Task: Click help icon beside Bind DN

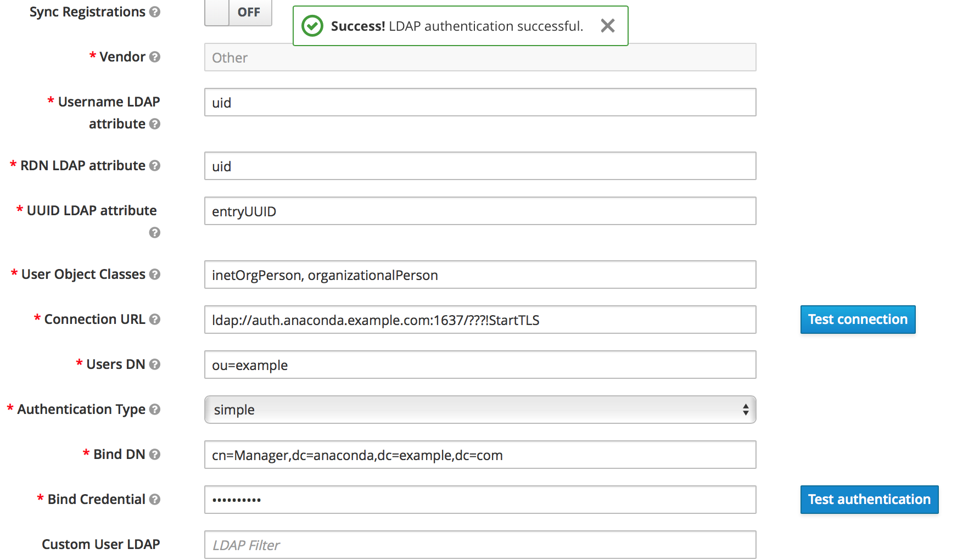Action: [155, 454]
